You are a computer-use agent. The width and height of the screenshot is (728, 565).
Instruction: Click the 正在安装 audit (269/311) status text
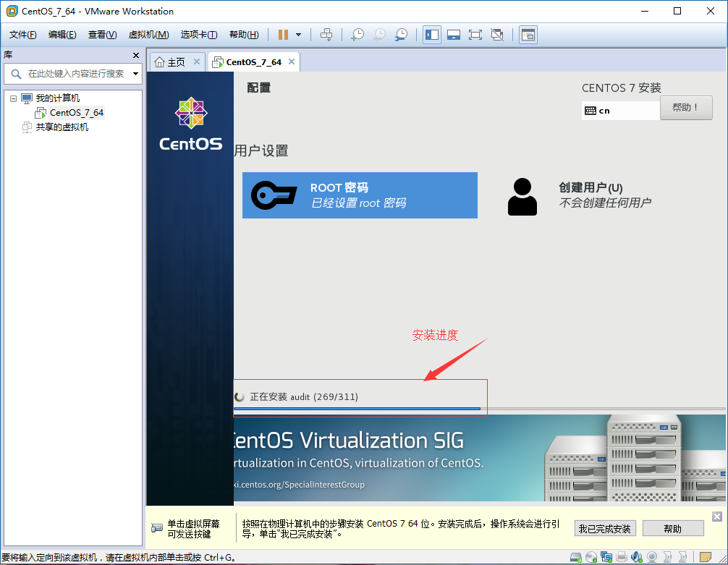point(304,397)
